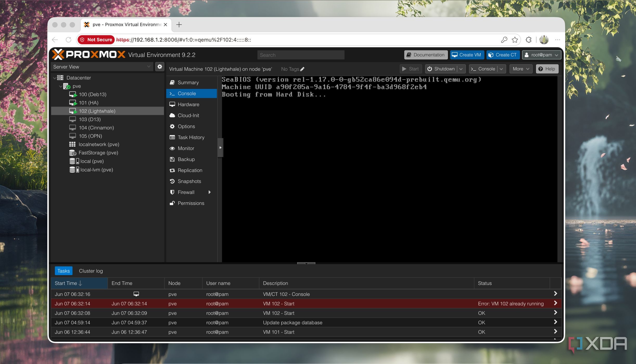This screenshot has height=364, width=636.
Task: Click the browser back arrow
Action: click(55, 40)
